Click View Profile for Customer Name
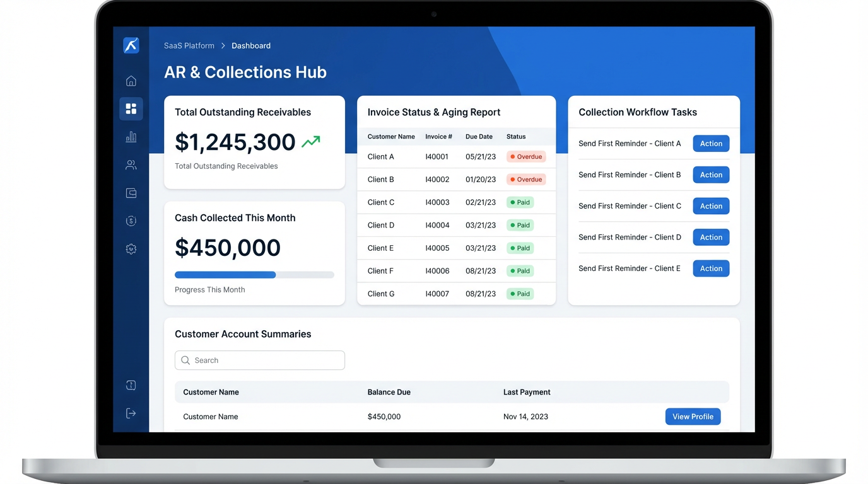The height and width of the screenshot is (484, 868). (693, 417)
